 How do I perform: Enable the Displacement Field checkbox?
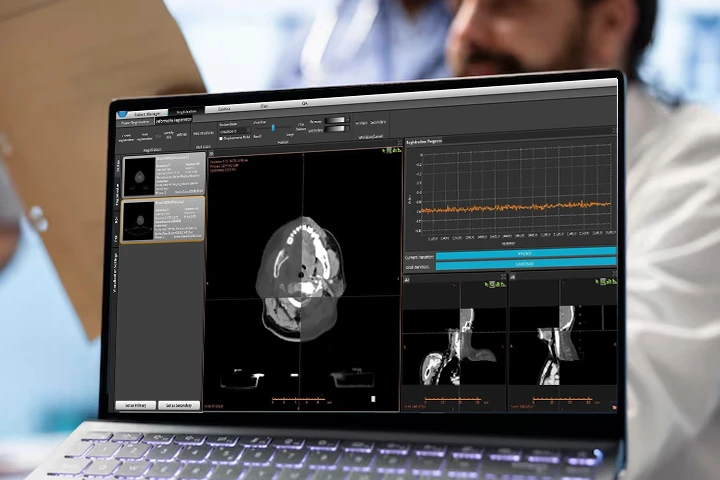click(221, 138)
